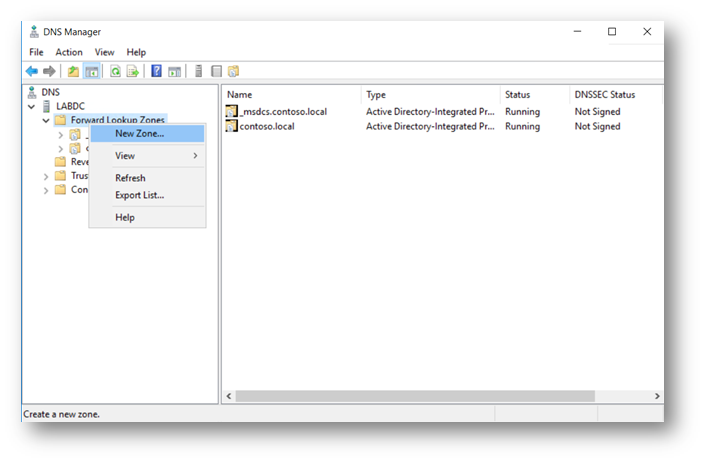This screenshot has width=706, height=464.
Task: Sort by the DNSSEC Status column header
Action: pos(604,95)
